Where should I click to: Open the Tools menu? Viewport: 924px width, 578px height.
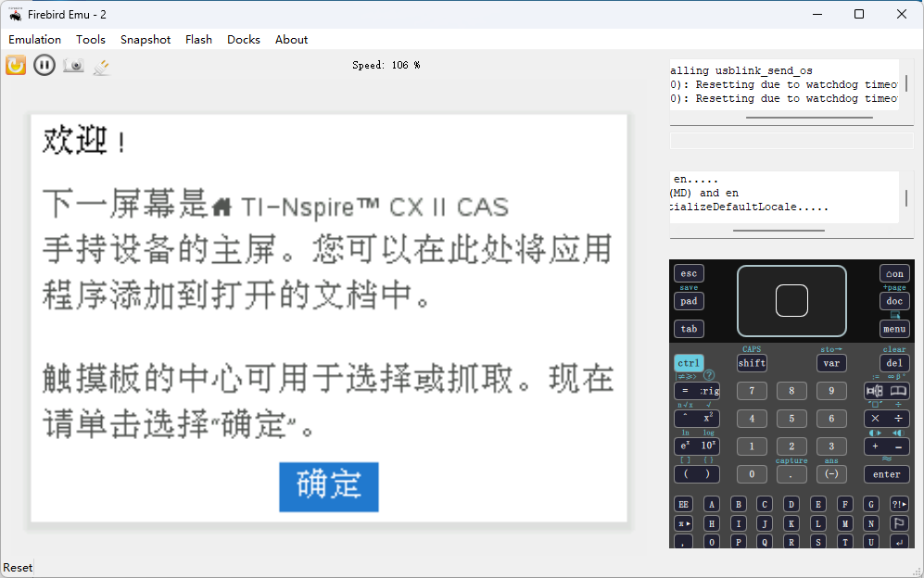(x=91, y=40)
